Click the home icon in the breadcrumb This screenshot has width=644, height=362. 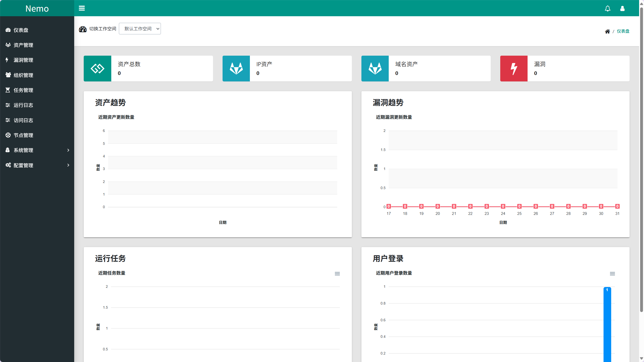[607, 31]
